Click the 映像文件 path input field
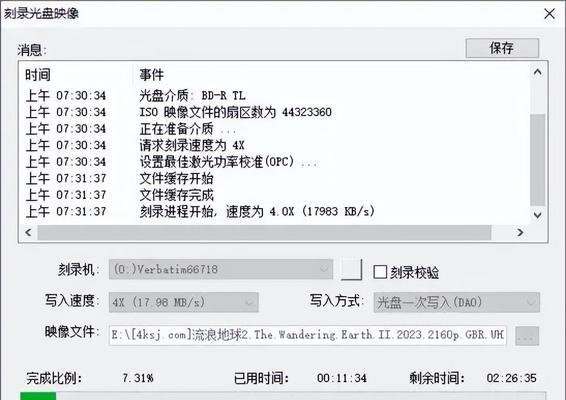This screenshot has width=566, height=400. click(308, 335)
